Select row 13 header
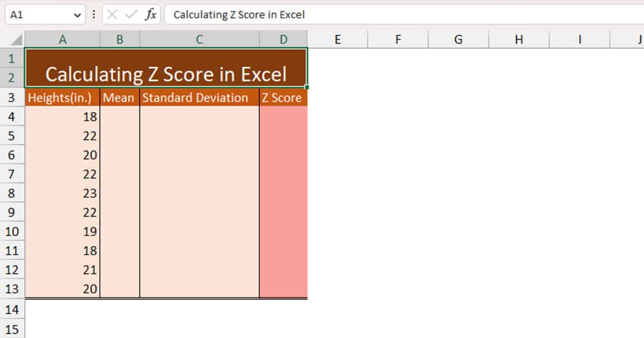This screenshot has height=338, width=644. pos(13,289)
